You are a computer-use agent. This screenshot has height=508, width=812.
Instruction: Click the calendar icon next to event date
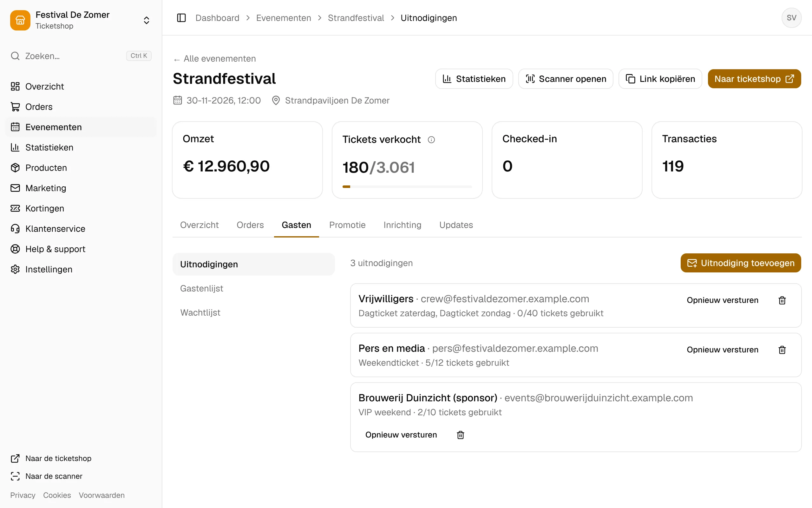pos(178,100)
